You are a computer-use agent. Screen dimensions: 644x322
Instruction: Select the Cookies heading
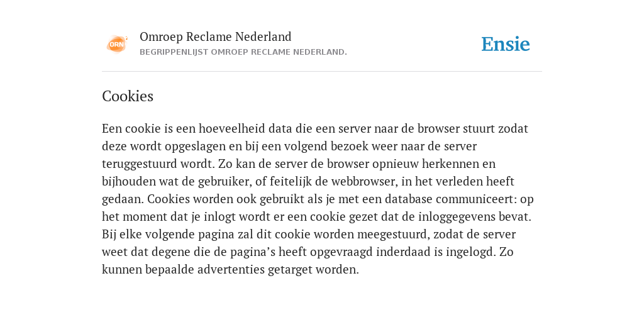(x=128, y=96)
